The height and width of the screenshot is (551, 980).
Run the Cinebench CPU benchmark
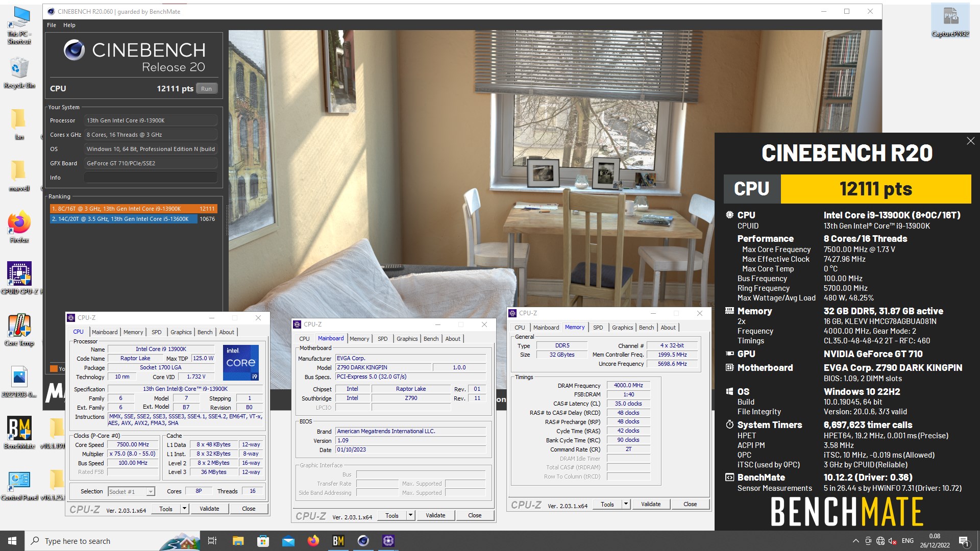coord(206,89)
